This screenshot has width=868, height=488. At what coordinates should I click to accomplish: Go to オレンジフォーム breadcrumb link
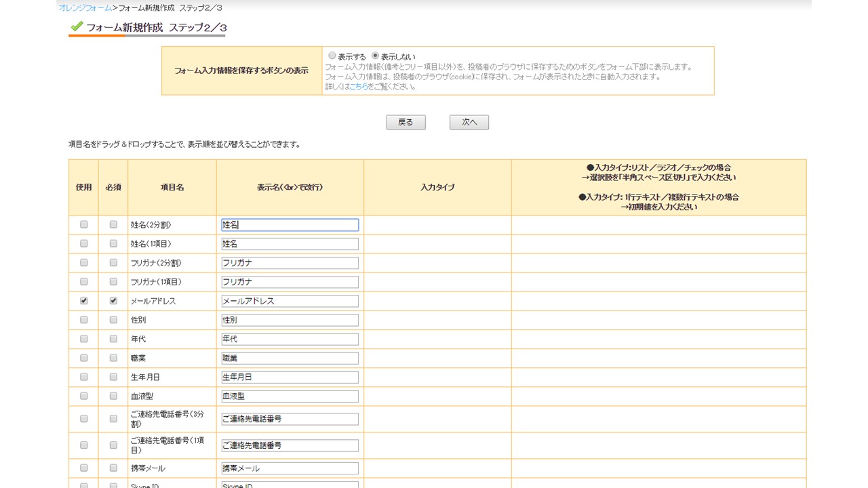pos(85,7)
